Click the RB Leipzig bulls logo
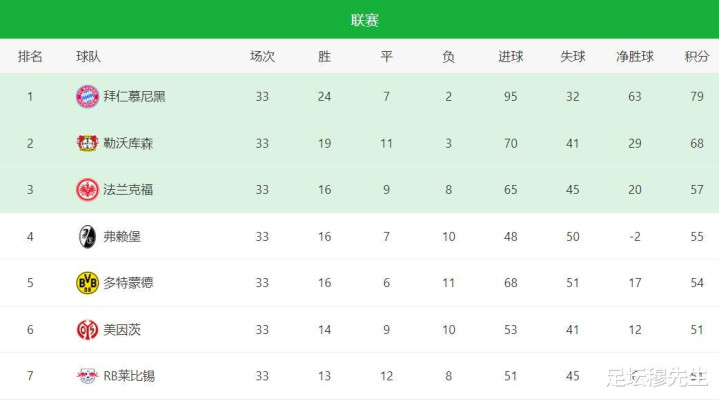Screen dimensions: 719x401 click(x=87, y=376)
